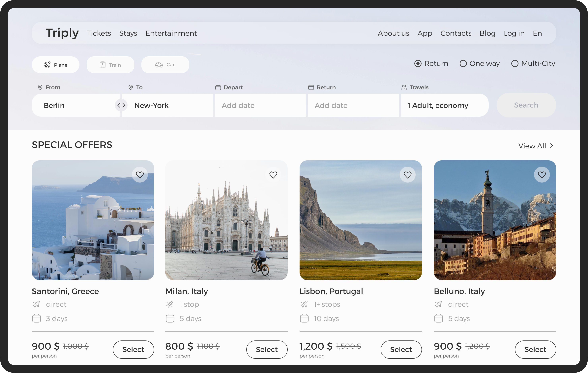
Task: Choose the One way trip option
Action: tap(463, 64)
